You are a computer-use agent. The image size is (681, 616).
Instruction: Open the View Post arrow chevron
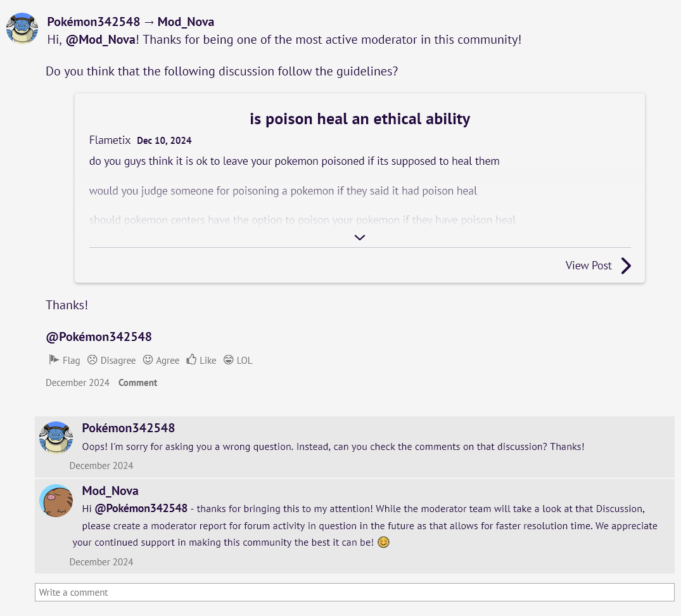pyautogui.click(x=626, y=266)
